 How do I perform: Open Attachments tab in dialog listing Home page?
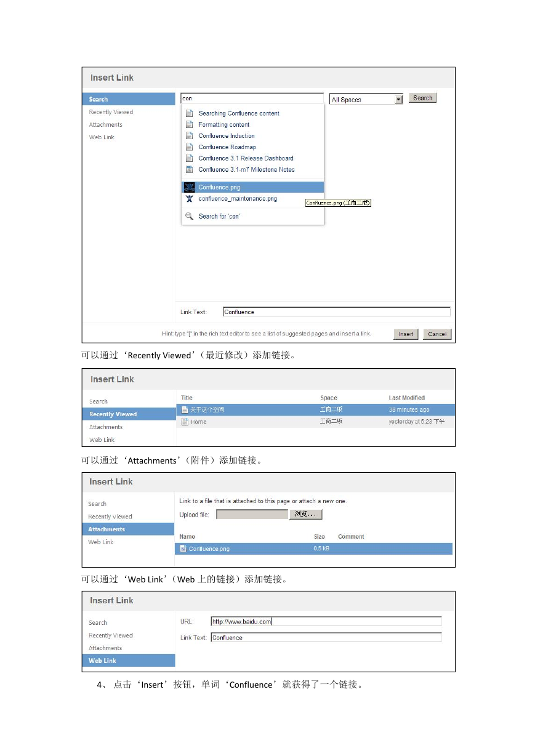106,427
